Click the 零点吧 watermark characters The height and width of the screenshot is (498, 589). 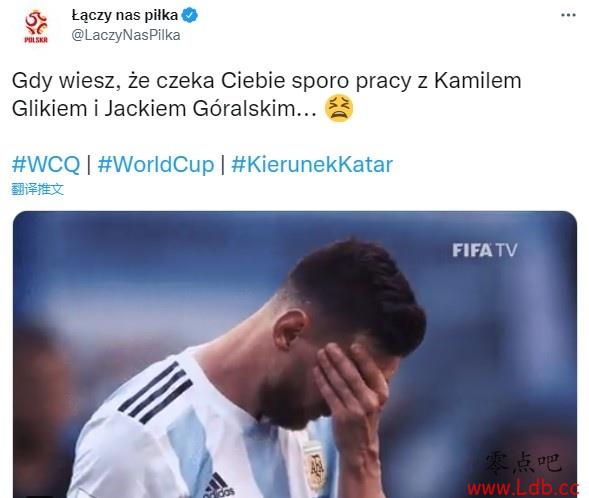click(x=523, y=463)
